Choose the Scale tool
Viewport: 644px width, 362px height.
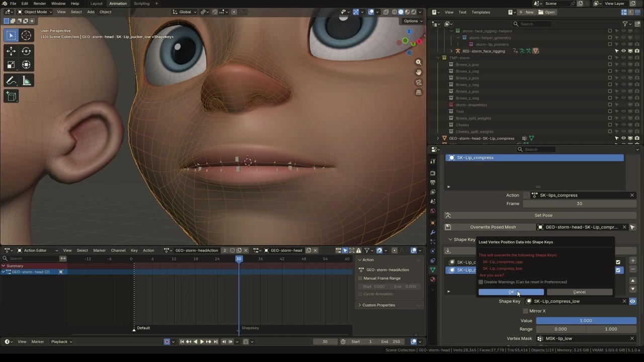coord(11,65)
